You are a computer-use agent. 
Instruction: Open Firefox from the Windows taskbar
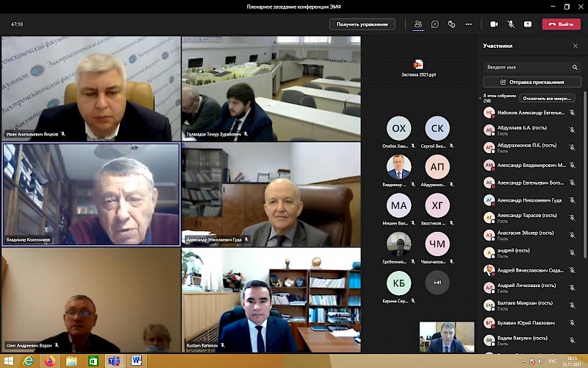click(49, 361)
